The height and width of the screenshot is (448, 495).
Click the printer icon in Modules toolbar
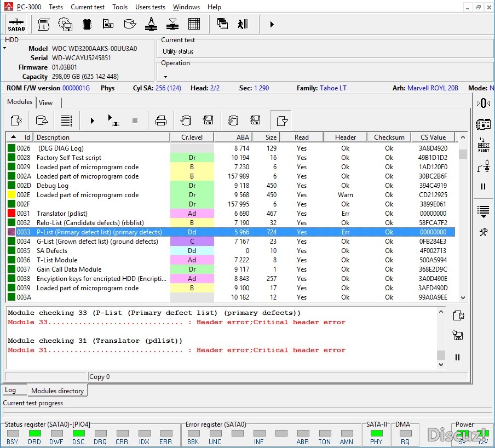161,120
